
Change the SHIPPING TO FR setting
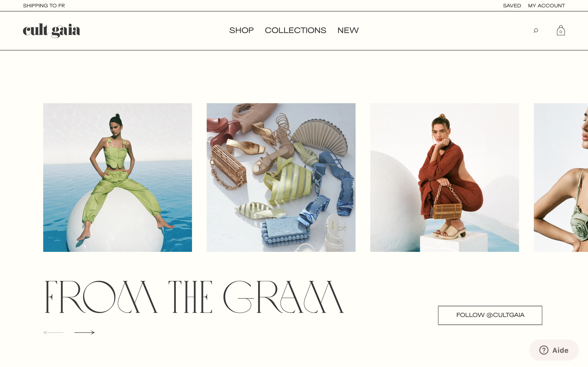[44, 6]
